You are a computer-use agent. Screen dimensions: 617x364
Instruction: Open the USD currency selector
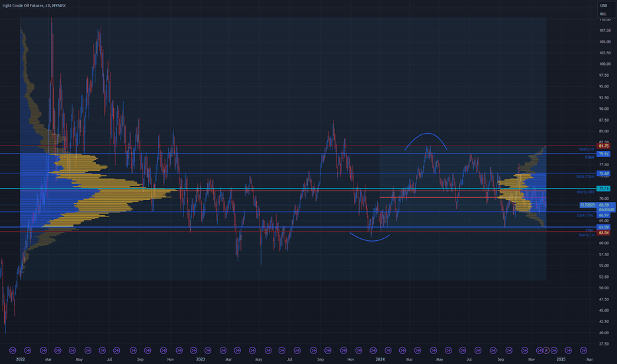603,5
